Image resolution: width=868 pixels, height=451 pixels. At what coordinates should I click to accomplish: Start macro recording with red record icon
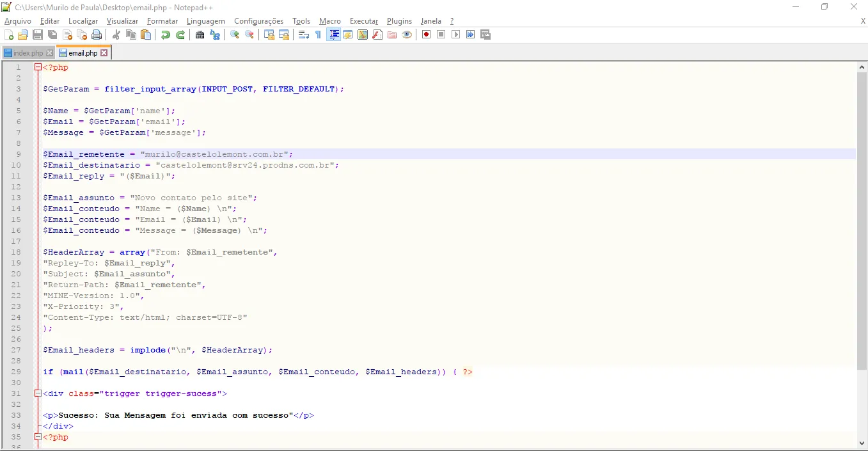pos(426,35)
